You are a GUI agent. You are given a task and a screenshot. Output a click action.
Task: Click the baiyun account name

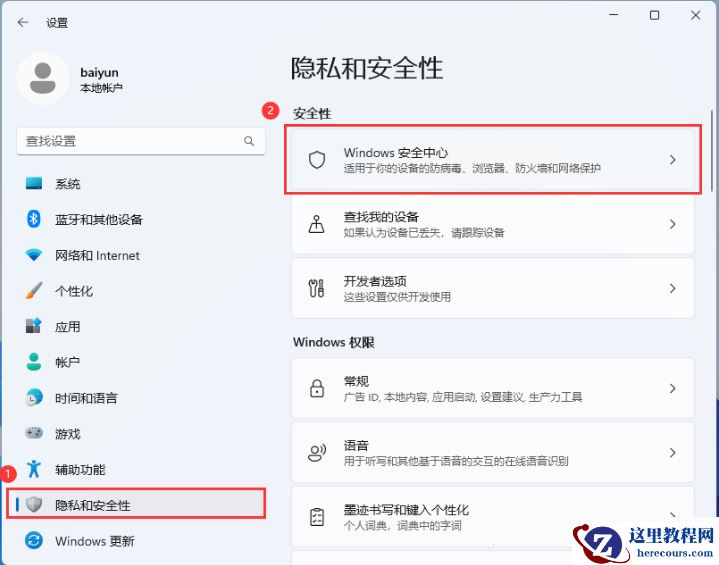click(100, 72)
